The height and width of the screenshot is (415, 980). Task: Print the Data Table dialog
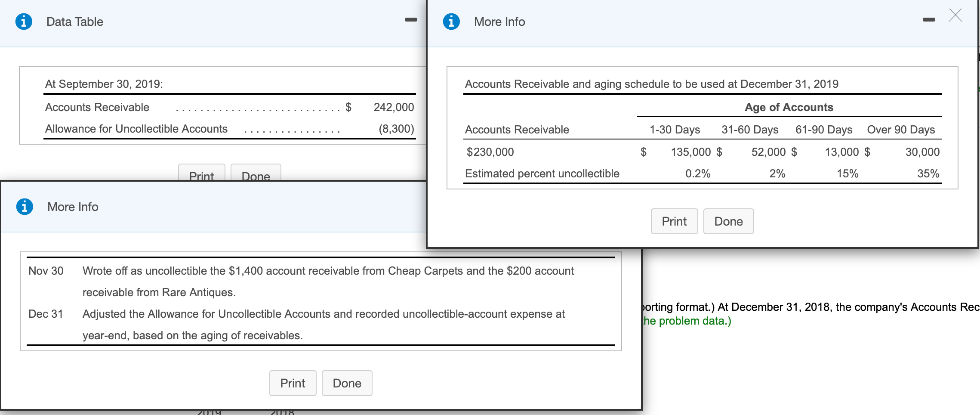[202, 173]
